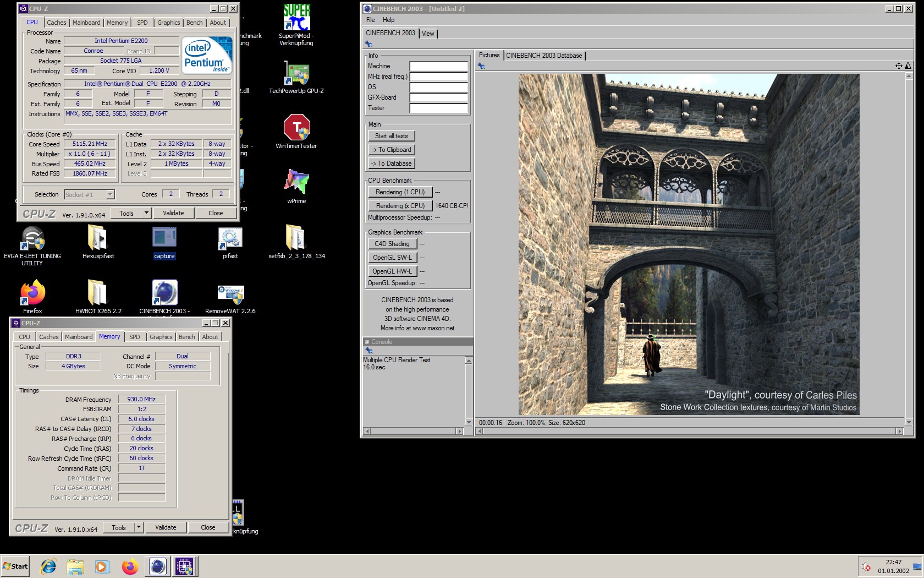Viewport: 924px width, 578px height.
Task: Open Firefox from the taskbar
Action: pos(130,566)
